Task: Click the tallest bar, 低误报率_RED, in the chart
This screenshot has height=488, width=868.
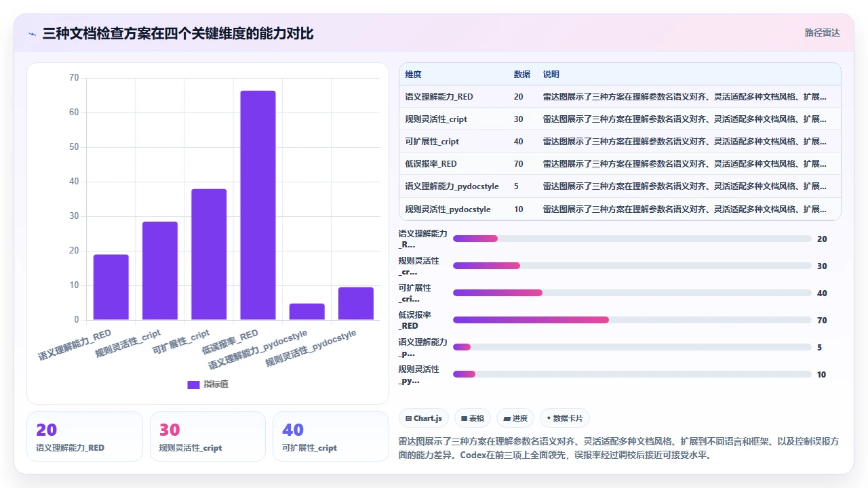Action: tap(258, 205)
